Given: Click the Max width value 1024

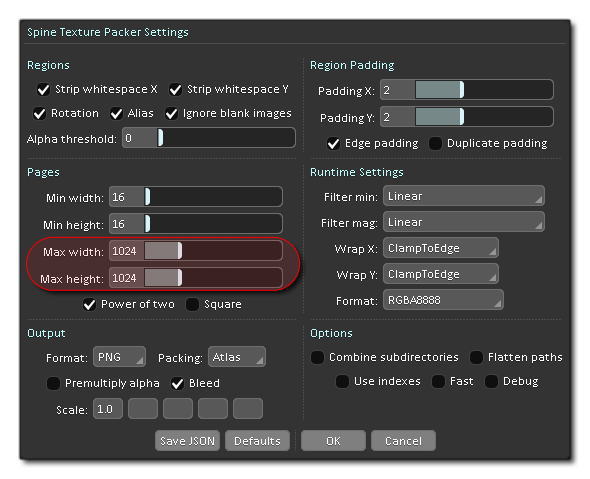Looking at the screenshot, I should click(124, 251).
